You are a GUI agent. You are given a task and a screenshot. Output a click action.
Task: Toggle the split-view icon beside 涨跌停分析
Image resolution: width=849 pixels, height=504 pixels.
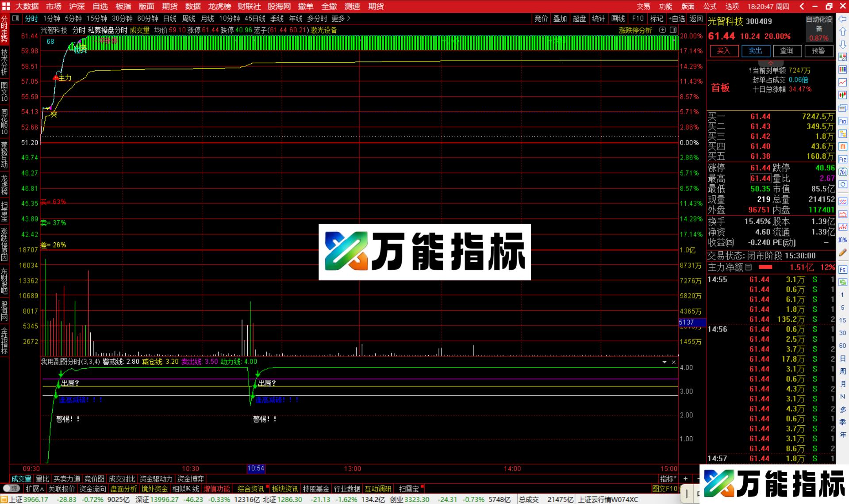(x=673, y=30)
